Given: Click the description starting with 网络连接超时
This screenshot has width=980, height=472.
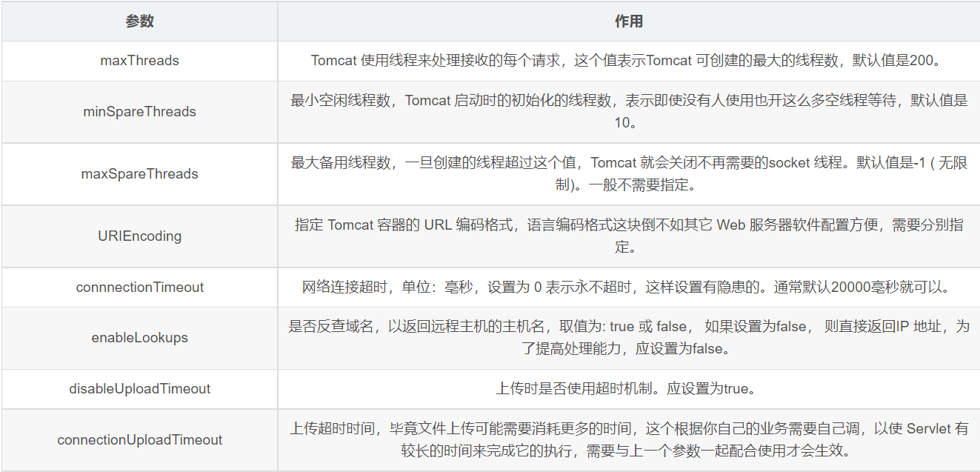Looking at the screenshot, I should pos(629,287).
